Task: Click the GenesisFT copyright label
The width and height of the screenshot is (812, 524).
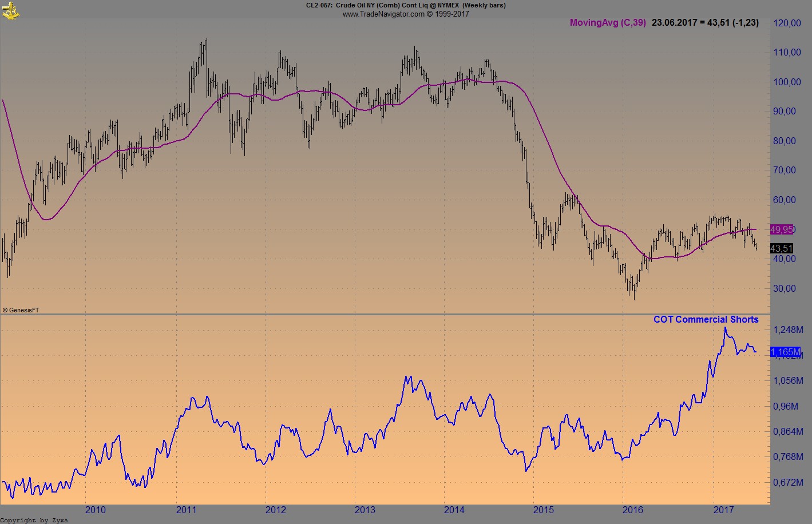Action: click(21, 308)
